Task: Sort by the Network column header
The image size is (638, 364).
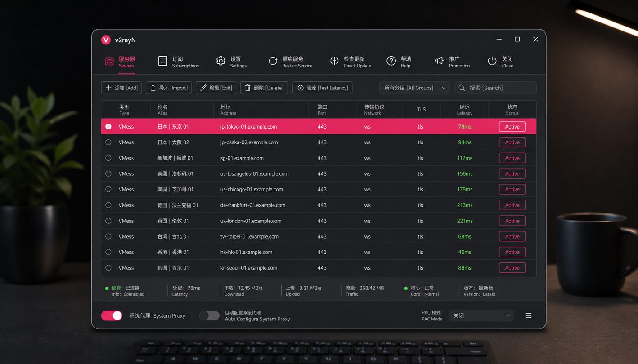Action: coord(374,110)
